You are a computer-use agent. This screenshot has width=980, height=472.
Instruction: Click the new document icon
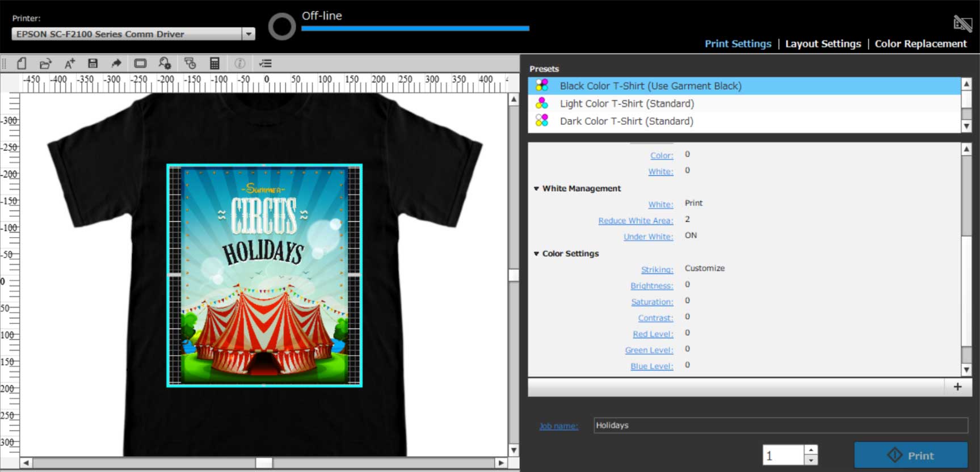pos(22,64)
